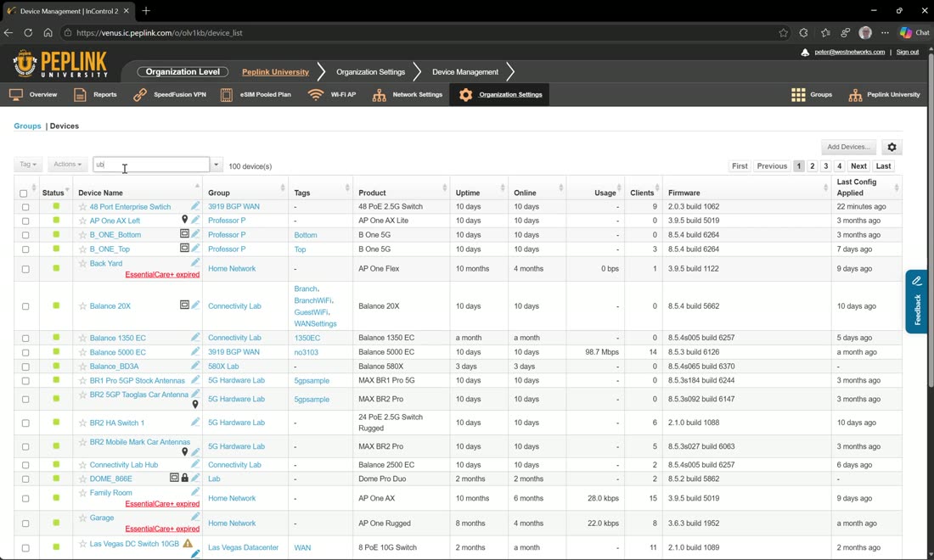Open Professor P group for B_ONE_Top

[227, 249]
